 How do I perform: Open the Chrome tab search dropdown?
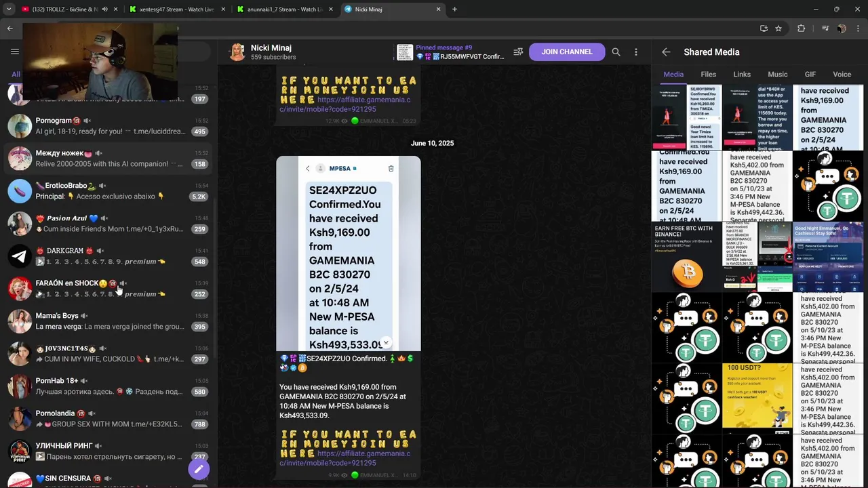click(9, 9)
